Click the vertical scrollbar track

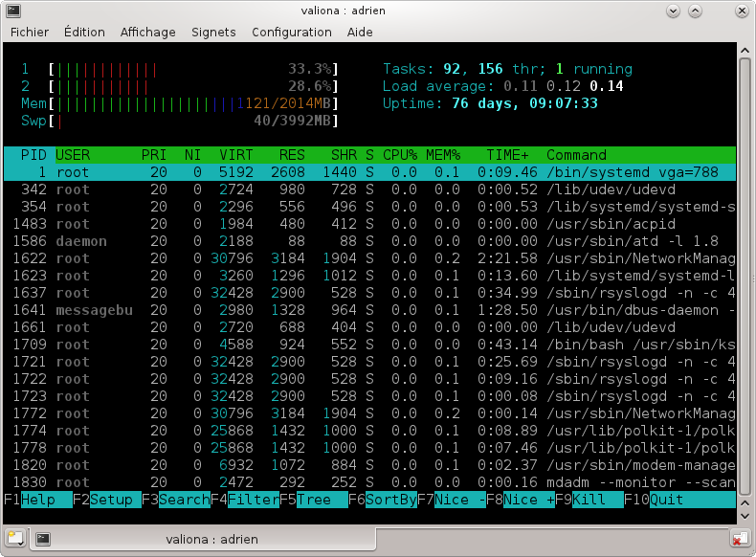(745, 277)
